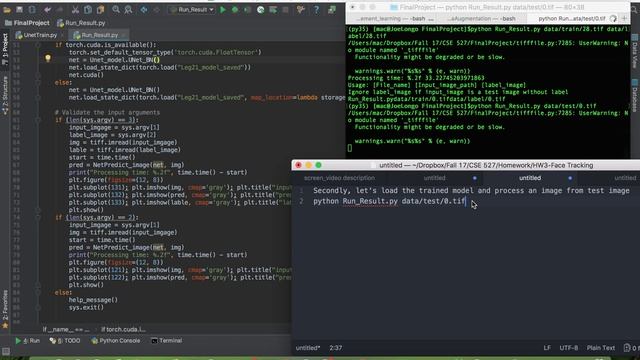Open the Structure side tool window
The image size is (640, 360).
5,95
